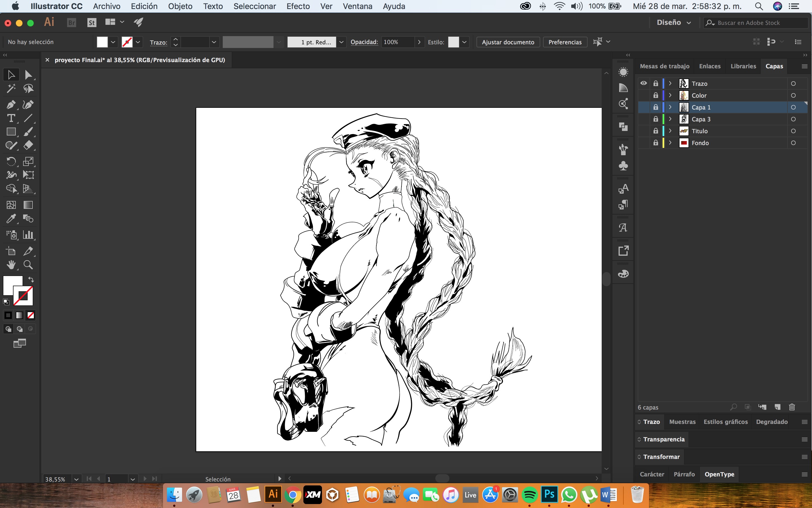
Task: Open the Efecto menu
Action: click(x=298, y=6)
